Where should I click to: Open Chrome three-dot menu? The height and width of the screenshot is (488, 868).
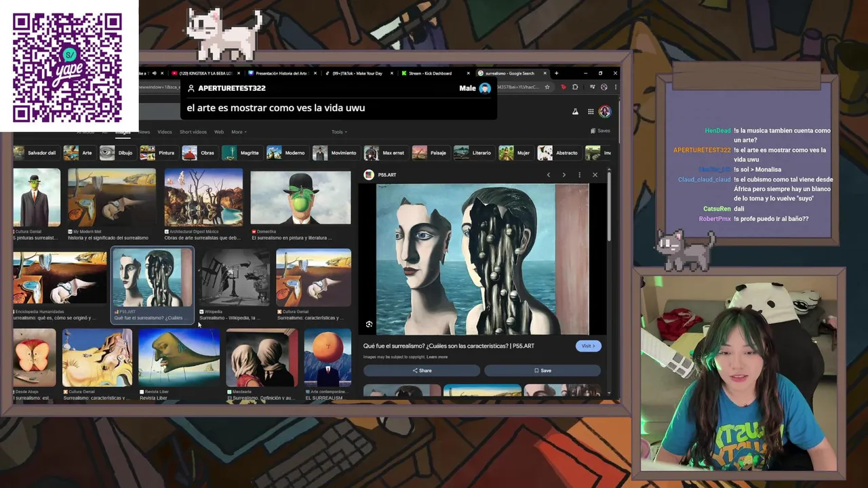point(616,87)
